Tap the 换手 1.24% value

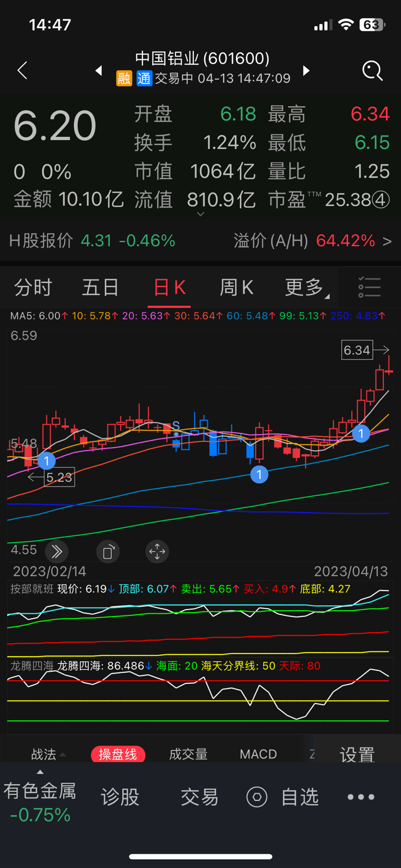point(195,142)
